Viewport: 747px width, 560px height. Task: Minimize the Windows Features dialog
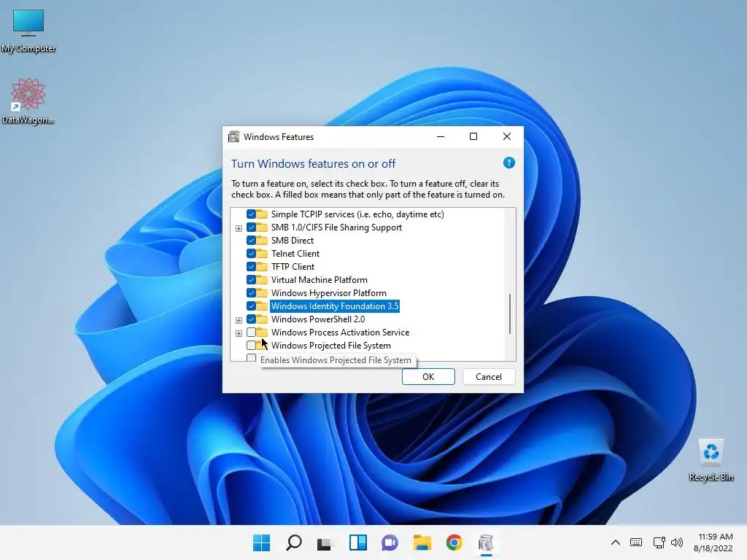click(x=441, y=136)
